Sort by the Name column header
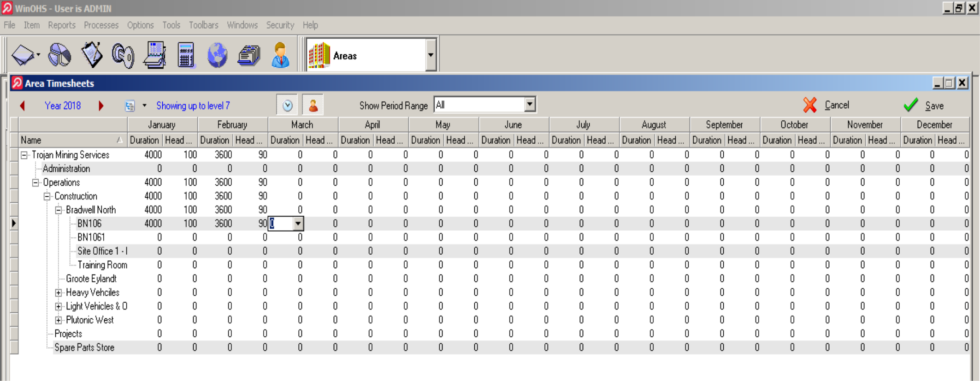Screen dimensions: 980x381 click(72, 140)
